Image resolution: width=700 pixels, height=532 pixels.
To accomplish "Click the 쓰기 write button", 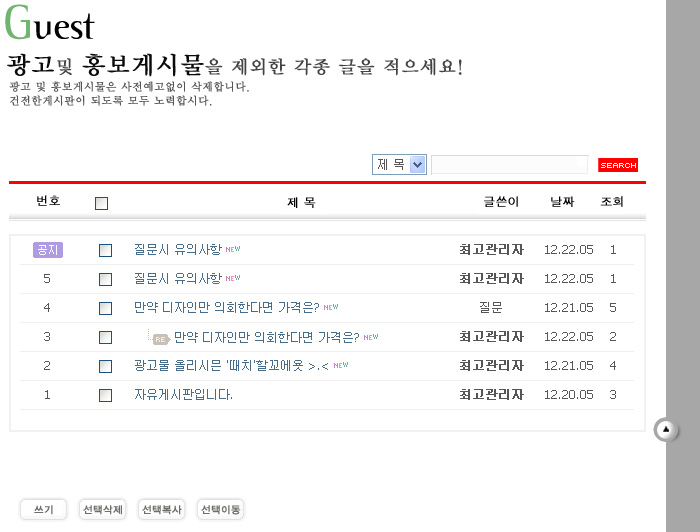I will coord(44,510).
